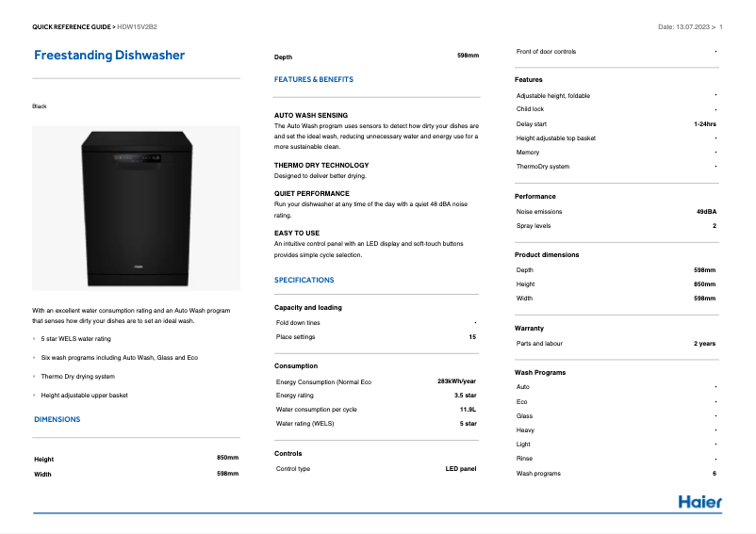Click the Wash Programs section heading
This screenshot has height=534, width=756.
[540, 372]
